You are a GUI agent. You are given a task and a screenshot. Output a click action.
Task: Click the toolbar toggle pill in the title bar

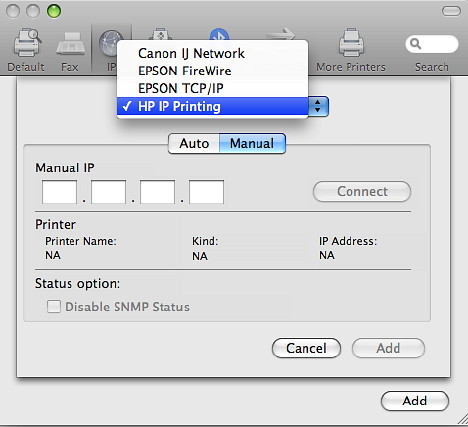coord(451,11)
